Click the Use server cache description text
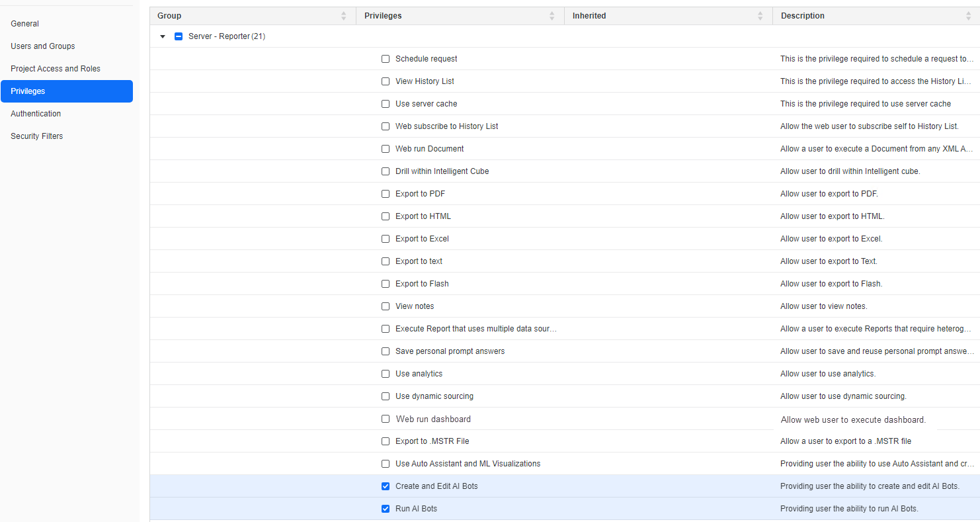 [865, 104]
